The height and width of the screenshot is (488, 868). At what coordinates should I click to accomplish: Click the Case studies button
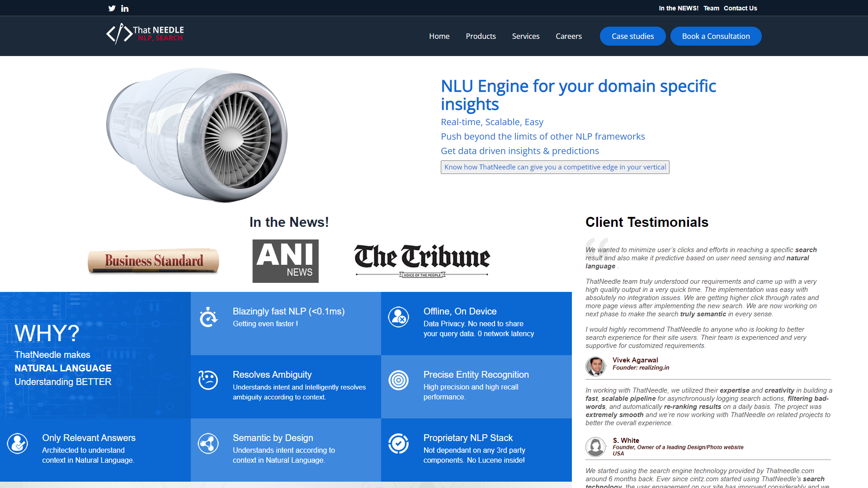pyautogui.click(x=632, y=36)
